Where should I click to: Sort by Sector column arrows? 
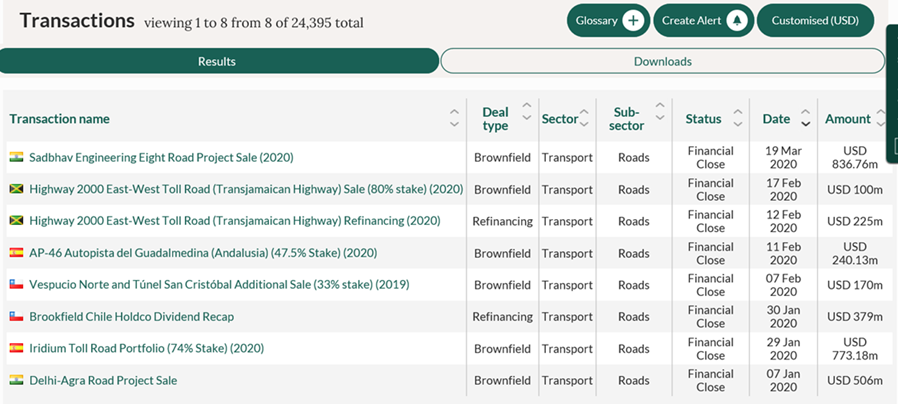[x=584, y=118]
